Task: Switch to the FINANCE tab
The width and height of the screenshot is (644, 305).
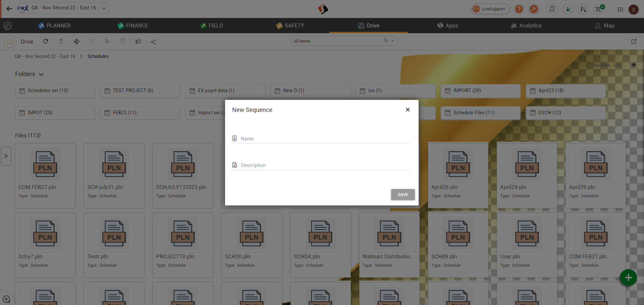Action: [133, 25]
